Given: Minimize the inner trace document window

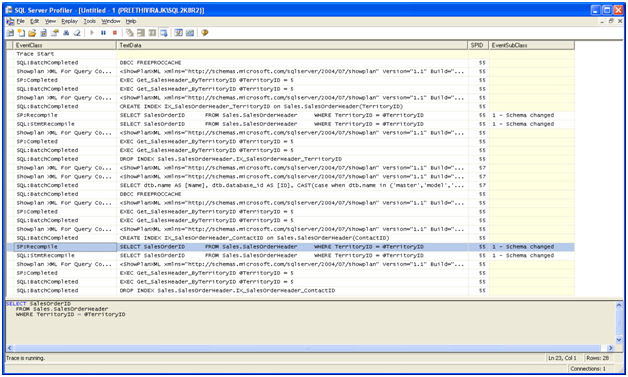Looking at the screenshot, I should pos(602,21).
